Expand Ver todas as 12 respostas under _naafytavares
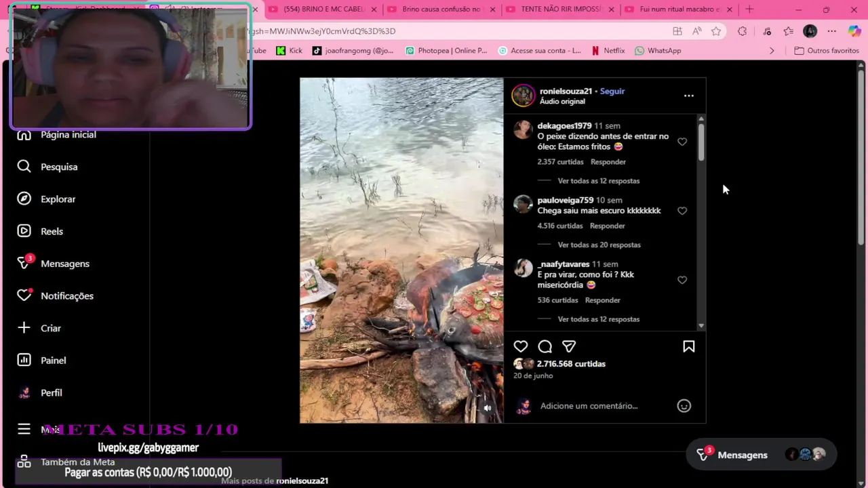The width and height of the screenshot is (868, 488). tap(598, 319)
